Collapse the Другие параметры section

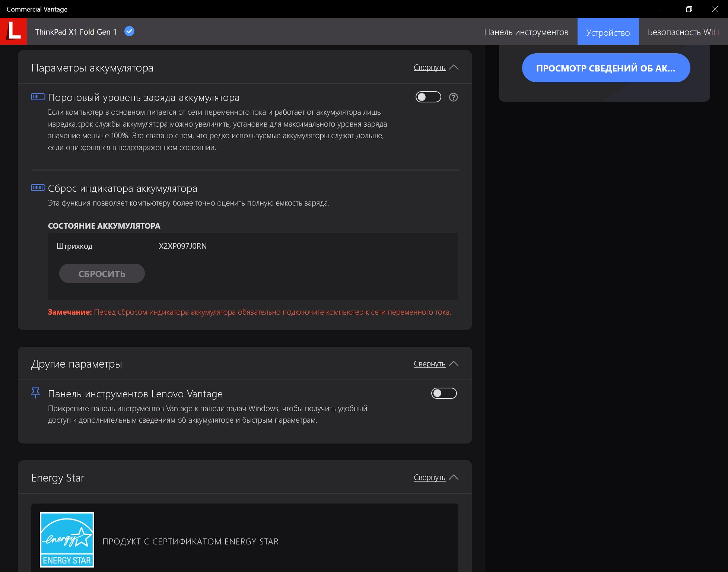(429, 364)
